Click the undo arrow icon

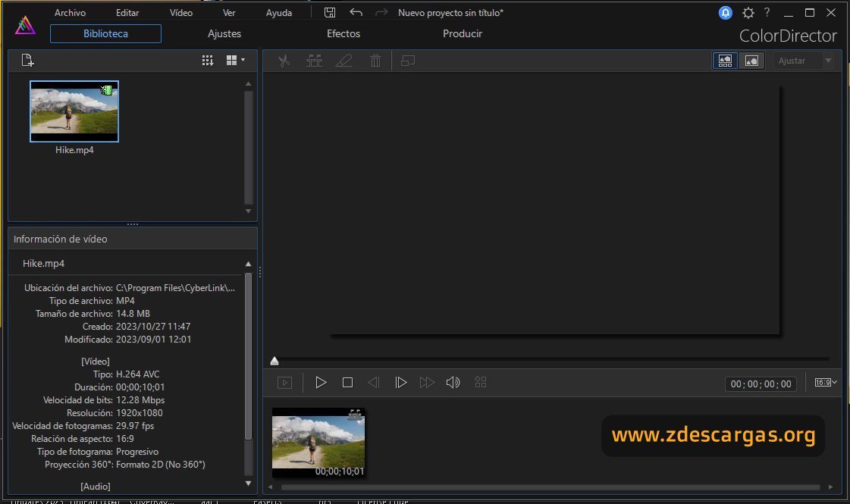click(356, 12)
